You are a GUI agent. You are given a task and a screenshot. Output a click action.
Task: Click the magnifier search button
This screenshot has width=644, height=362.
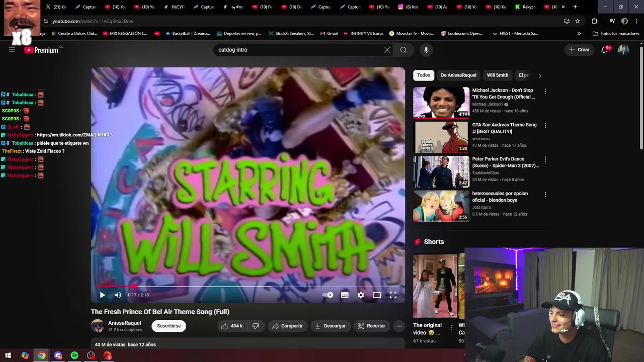click(x=403, y=50)
